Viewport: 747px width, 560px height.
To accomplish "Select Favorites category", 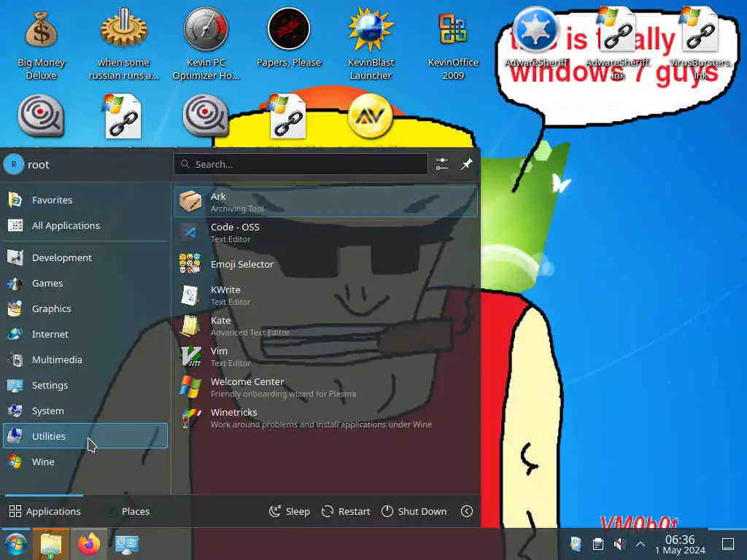I will 86,200.
